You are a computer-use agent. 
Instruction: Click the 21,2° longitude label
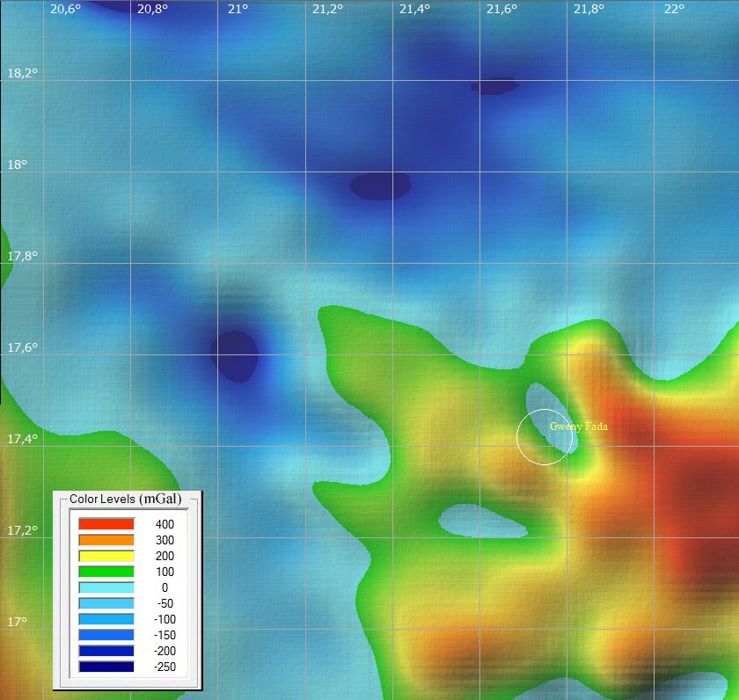coord(327,9)
